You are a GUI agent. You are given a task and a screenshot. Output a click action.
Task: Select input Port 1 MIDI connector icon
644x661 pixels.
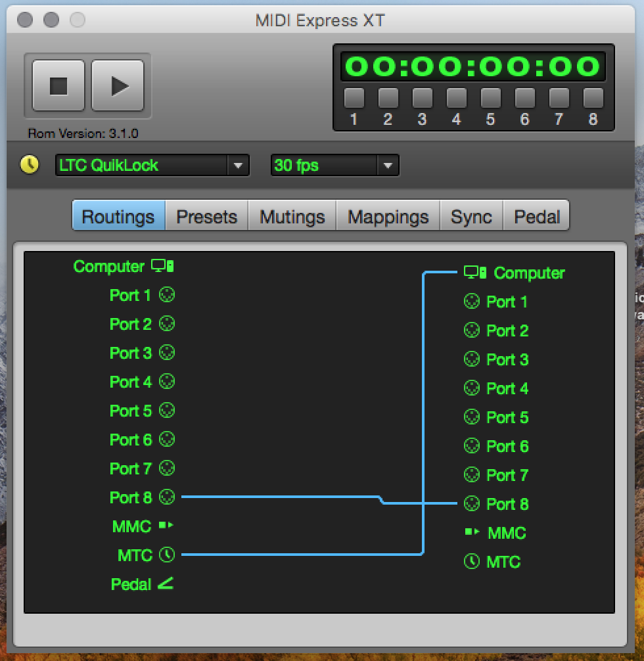(167, 294)
